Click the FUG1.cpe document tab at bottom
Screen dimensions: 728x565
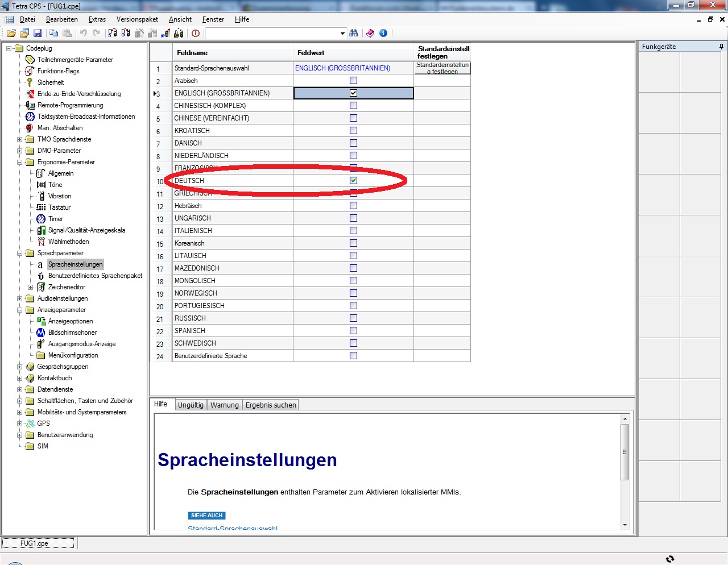tap(38, 543)
